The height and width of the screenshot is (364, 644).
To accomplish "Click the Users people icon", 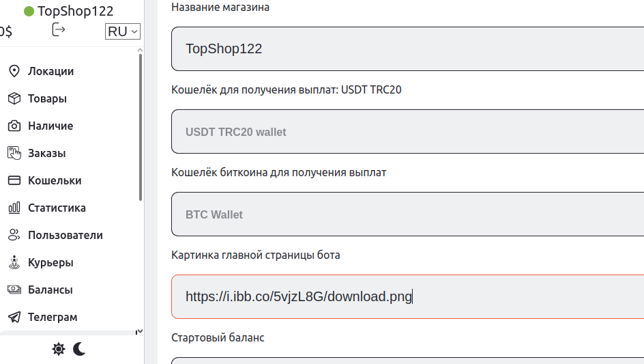I will [14, 235].
